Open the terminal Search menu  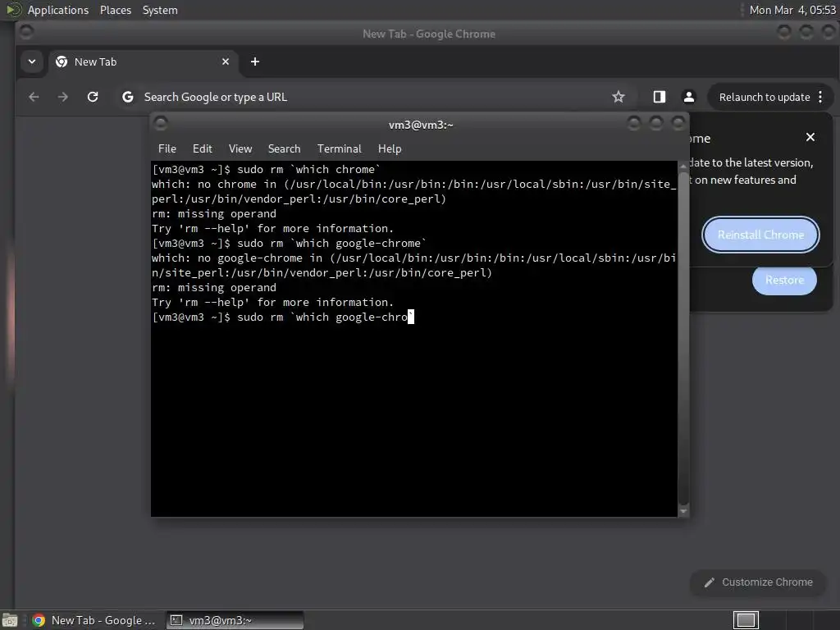(x=284, y=149)
